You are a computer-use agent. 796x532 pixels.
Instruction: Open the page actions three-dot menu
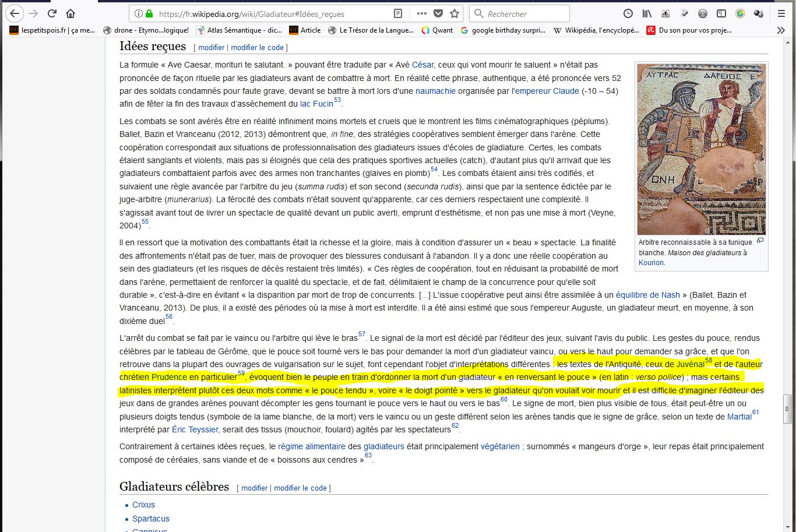pos(421,13)
